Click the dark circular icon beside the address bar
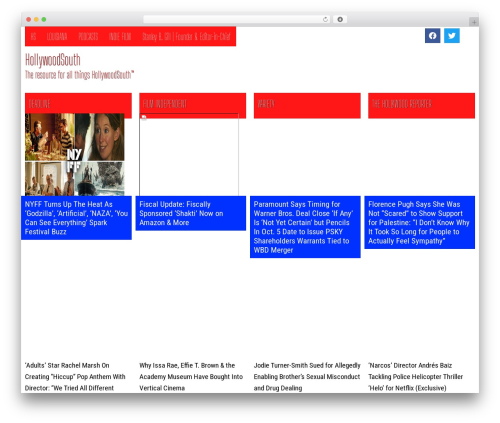 [340, 20]
